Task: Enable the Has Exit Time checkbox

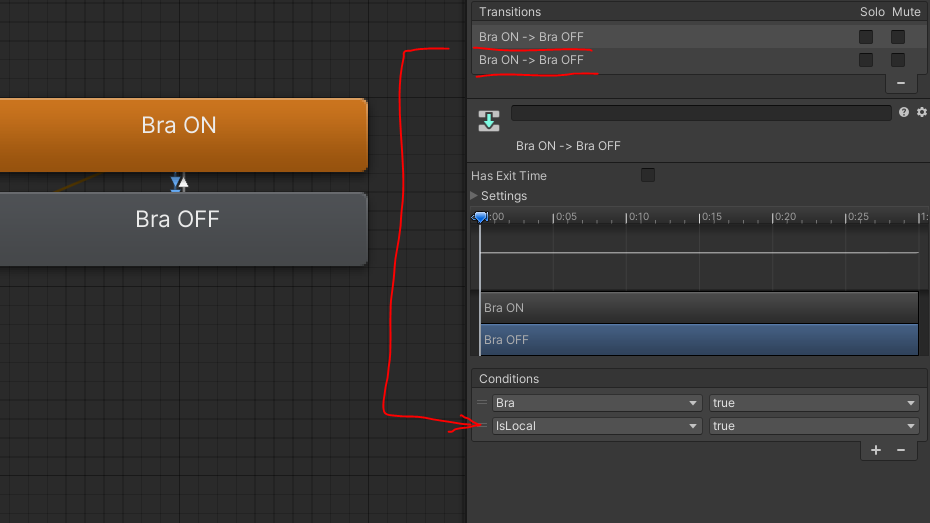Action: pyautogui.click(x=648, y=175)
